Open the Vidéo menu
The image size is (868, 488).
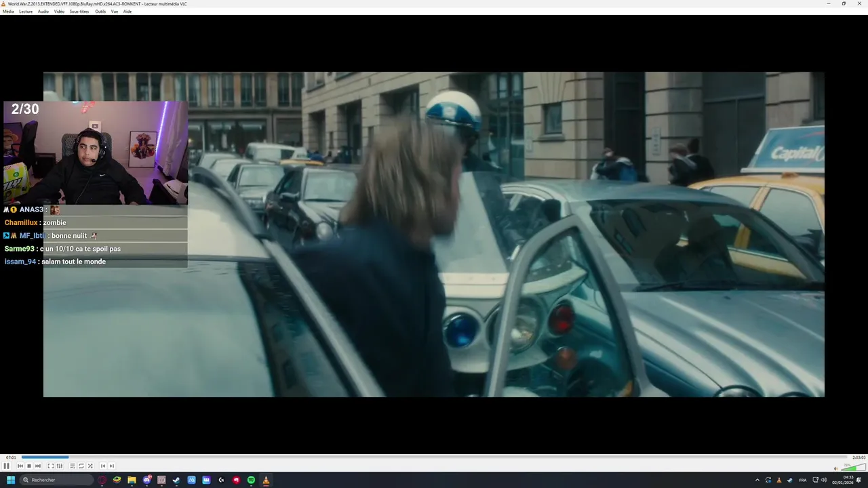coord(59,12)
